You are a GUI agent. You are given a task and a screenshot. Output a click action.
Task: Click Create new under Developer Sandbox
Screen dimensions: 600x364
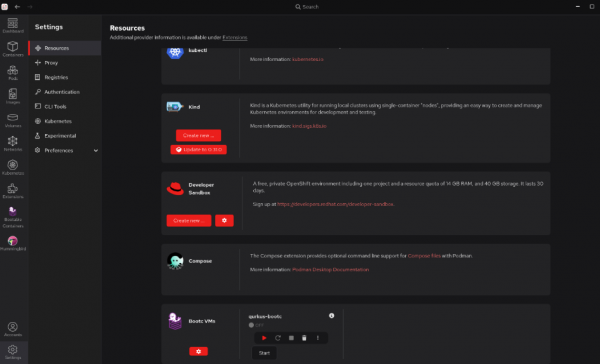click(189, 220)
